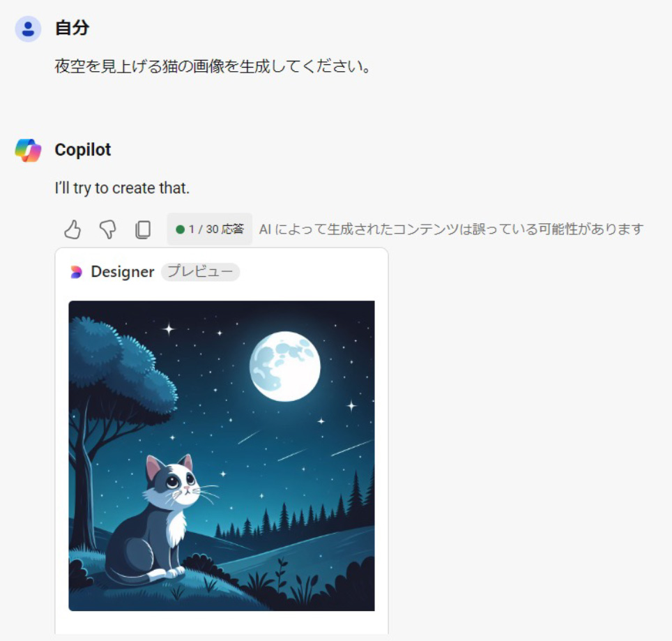Screen dimensions: 672x641
Task: Click the green status dot indicator
Action: click(x=180, y=229)
